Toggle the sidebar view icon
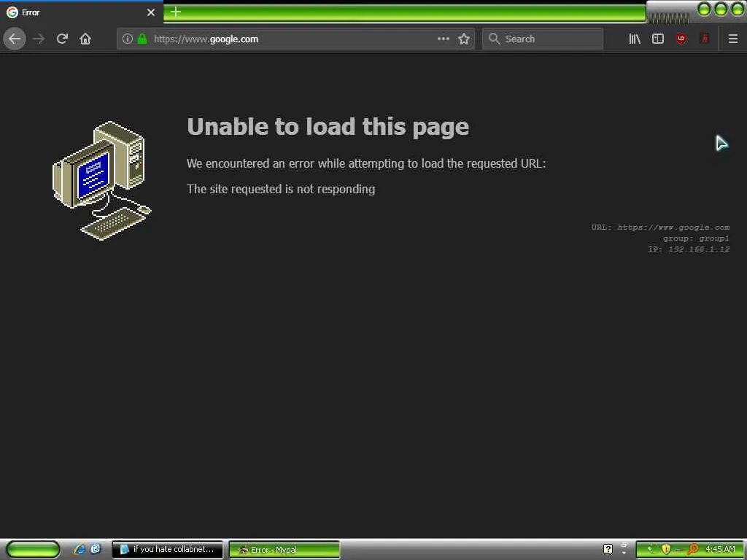The height and width of the screenshot is (560, 747). (x=658, y=39)
